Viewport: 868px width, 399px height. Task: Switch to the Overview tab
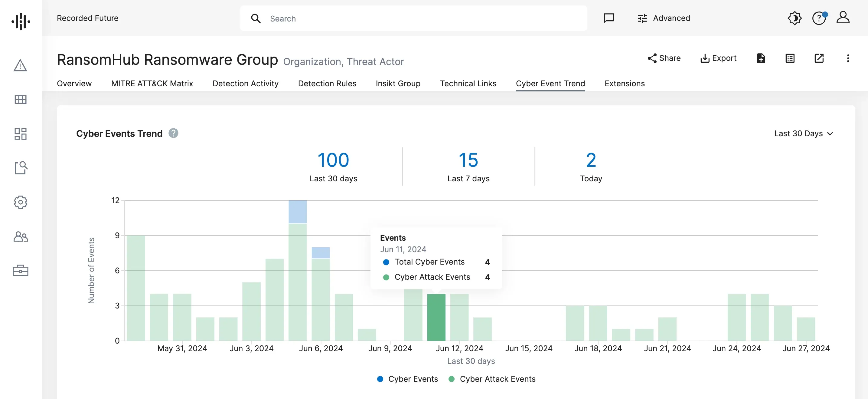tap(74, 83)
